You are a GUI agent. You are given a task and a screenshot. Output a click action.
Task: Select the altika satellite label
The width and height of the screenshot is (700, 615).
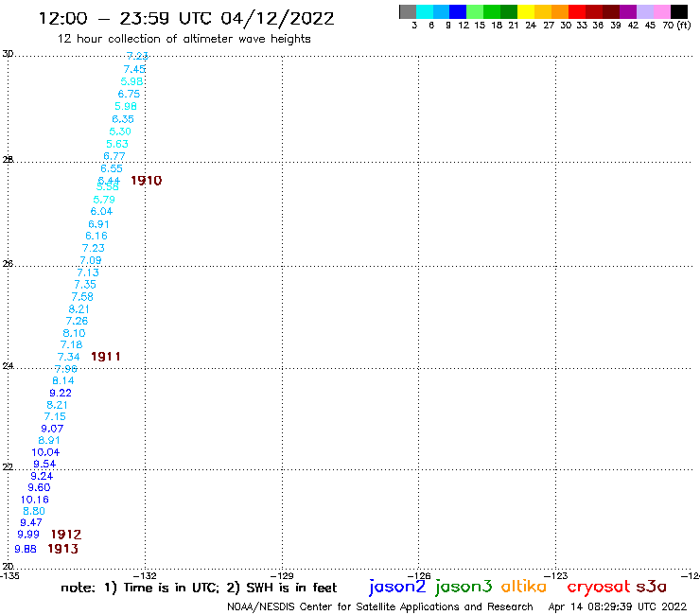(x=524, y=586)
